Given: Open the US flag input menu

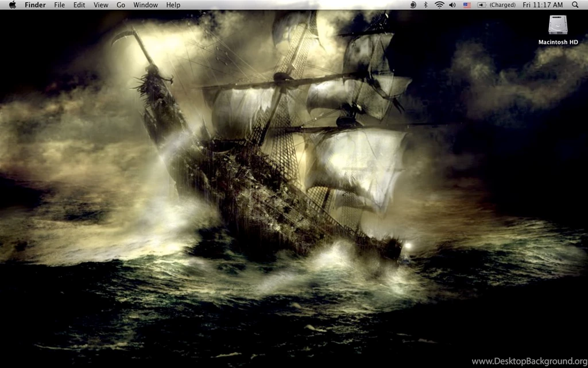Looking at the screenshot, I should tap(467, 5).
